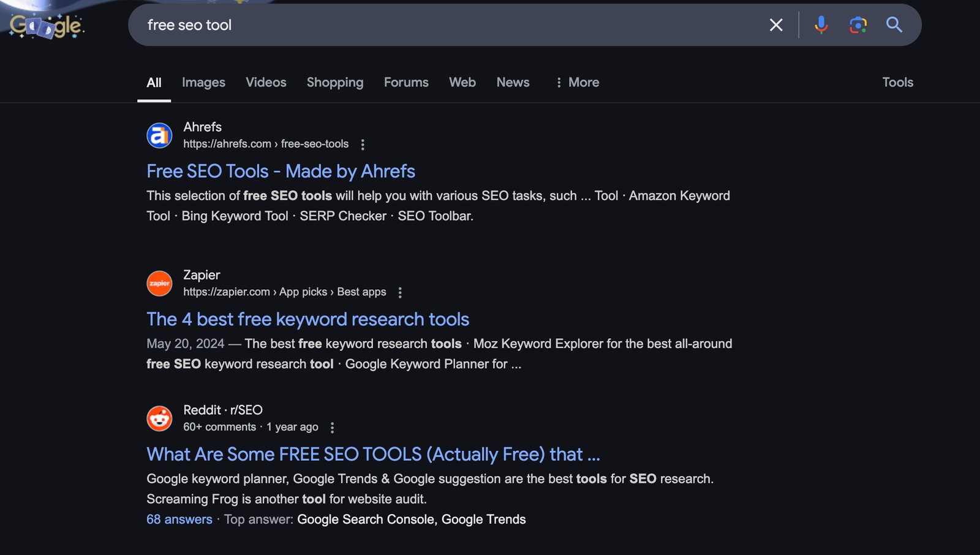980x555 pixels.
Task: Expand the More search filters menu
Action: [x=577, y=83]
